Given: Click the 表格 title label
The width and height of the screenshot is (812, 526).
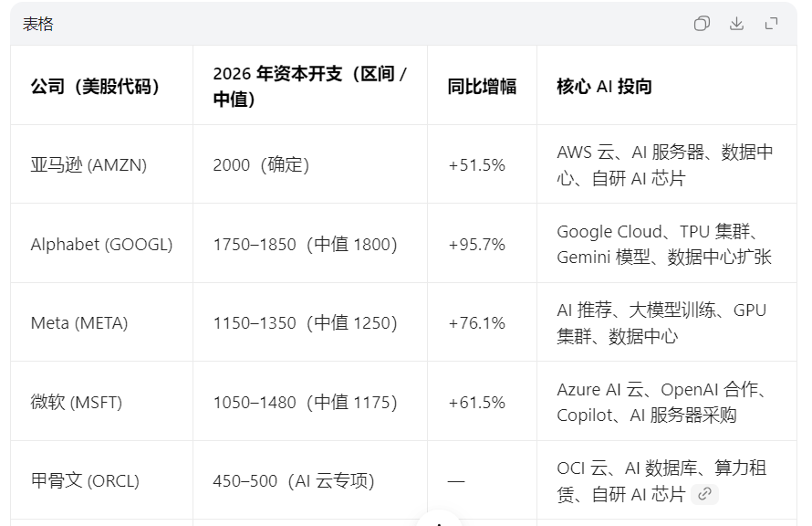Looking at the screenshot, I should pos(37,24).
